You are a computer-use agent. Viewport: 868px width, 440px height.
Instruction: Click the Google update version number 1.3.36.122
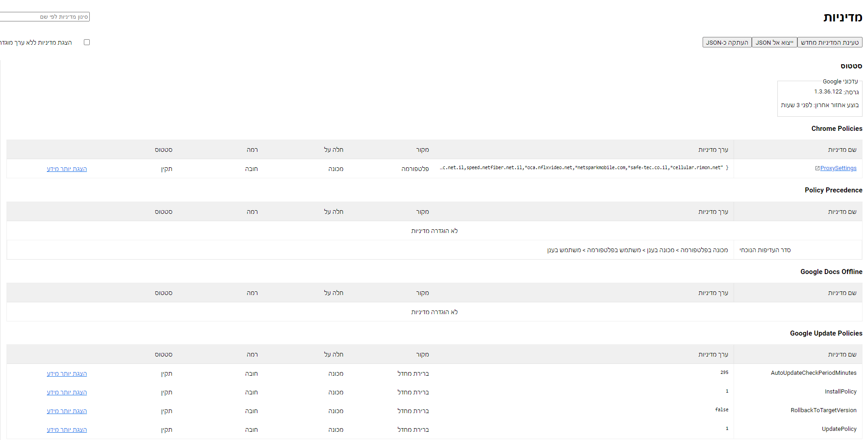(828, 92)
